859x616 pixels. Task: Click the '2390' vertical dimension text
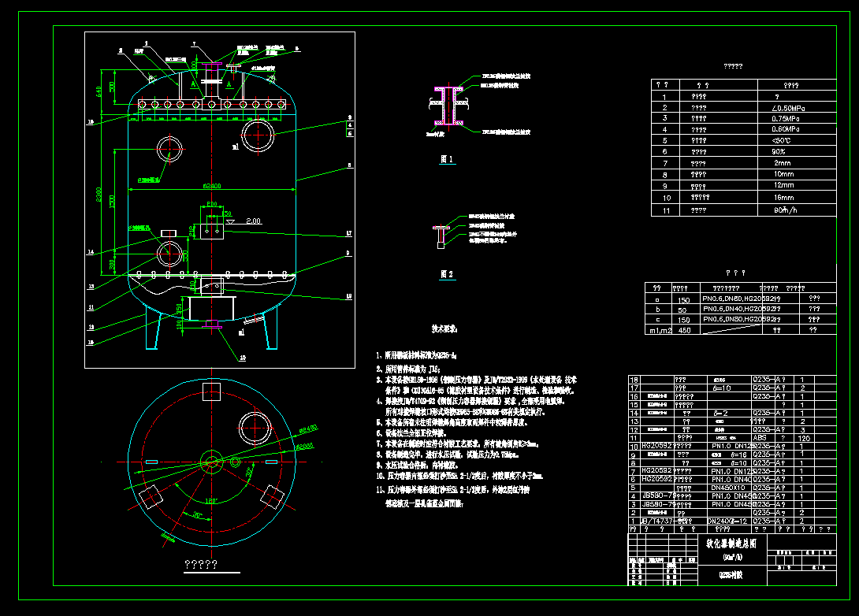click(99, 195)
